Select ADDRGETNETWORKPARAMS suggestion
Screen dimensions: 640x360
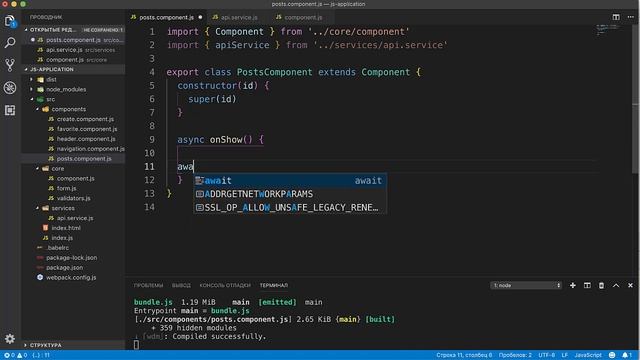(x=290, y=194)
